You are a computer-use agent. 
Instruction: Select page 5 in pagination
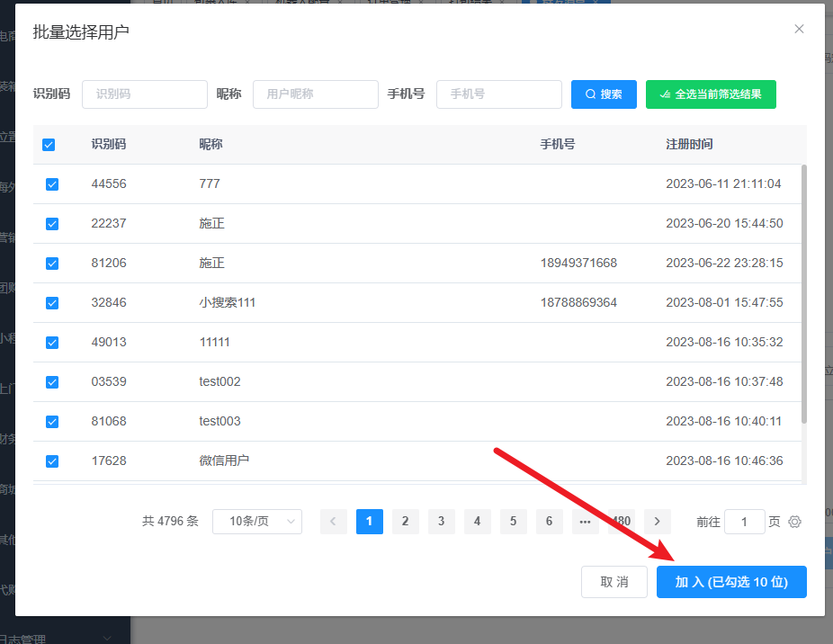[x=513, y=522]
